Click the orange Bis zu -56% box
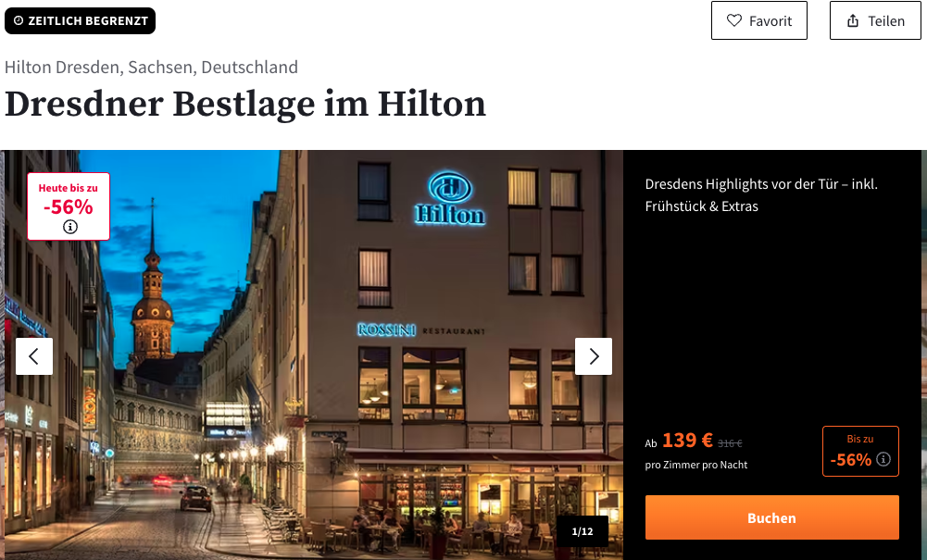Viewport: 927px width, 560px height. 860,452
